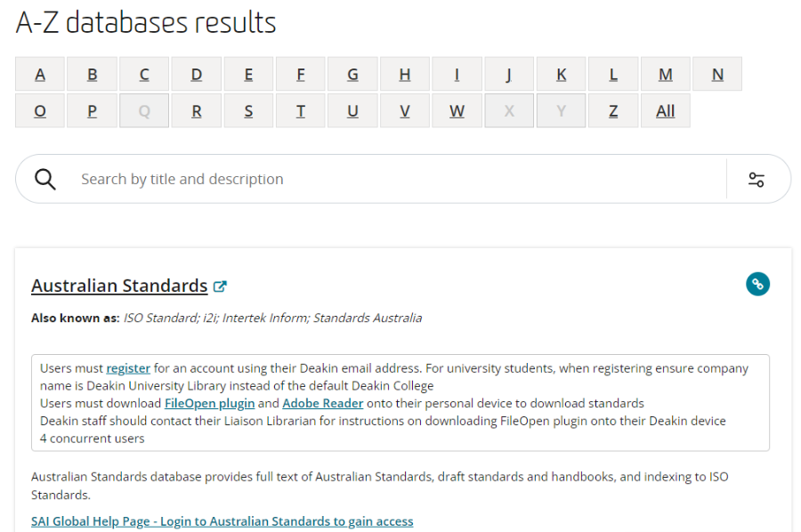Screen dimensions: 801x532
Task: Click the external link icon beside Australian Standards
Action: coord(220,286)
